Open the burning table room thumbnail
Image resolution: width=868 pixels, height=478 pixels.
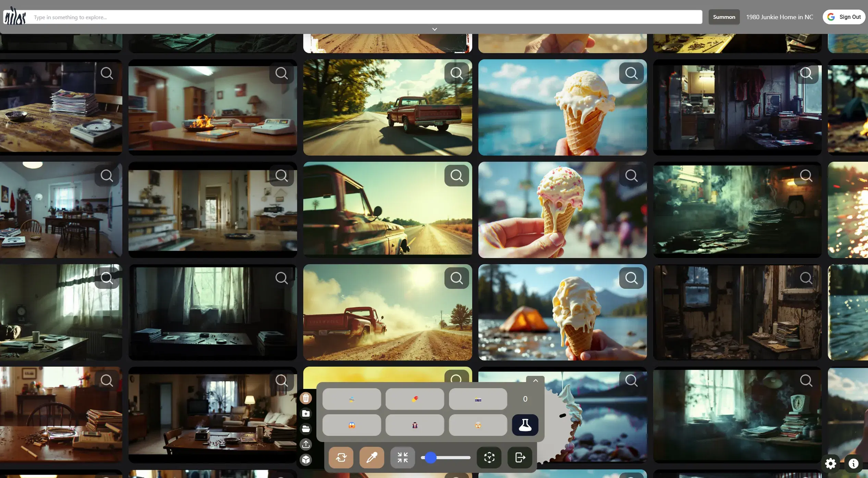(x=212, y=107)
